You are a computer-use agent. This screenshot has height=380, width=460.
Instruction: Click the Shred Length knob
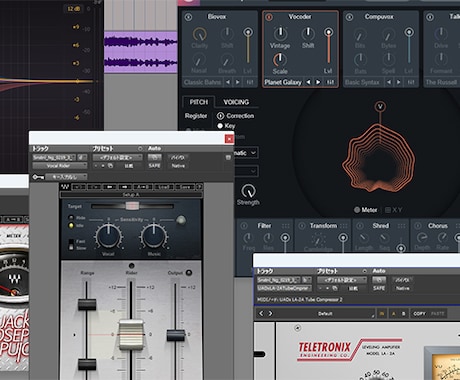(364, 238)
